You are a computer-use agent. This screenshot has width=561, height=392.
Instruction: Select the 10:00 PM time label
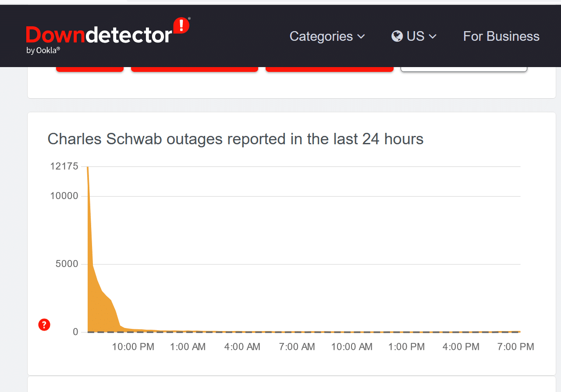coord(133,347)
